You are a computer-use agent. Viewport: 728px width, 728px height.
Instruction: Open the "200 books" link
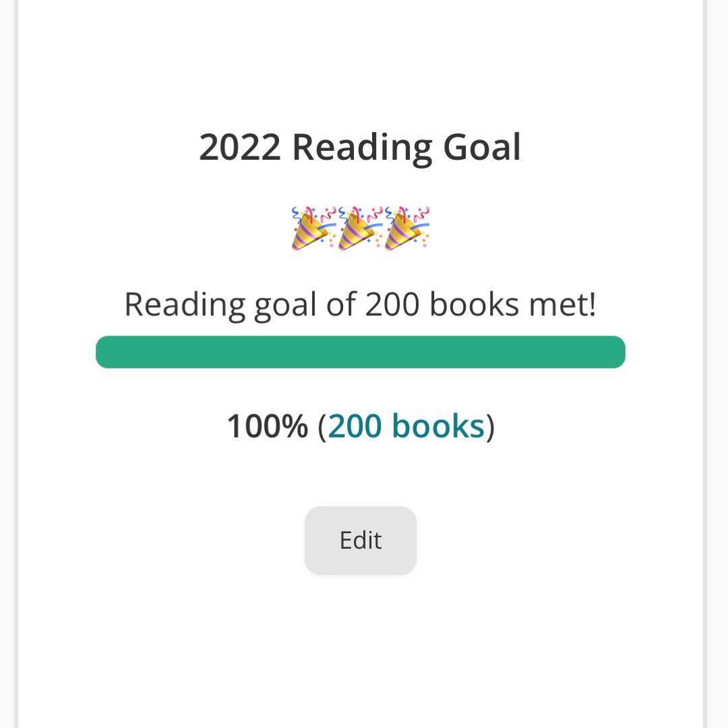click(x=406, y=426)
